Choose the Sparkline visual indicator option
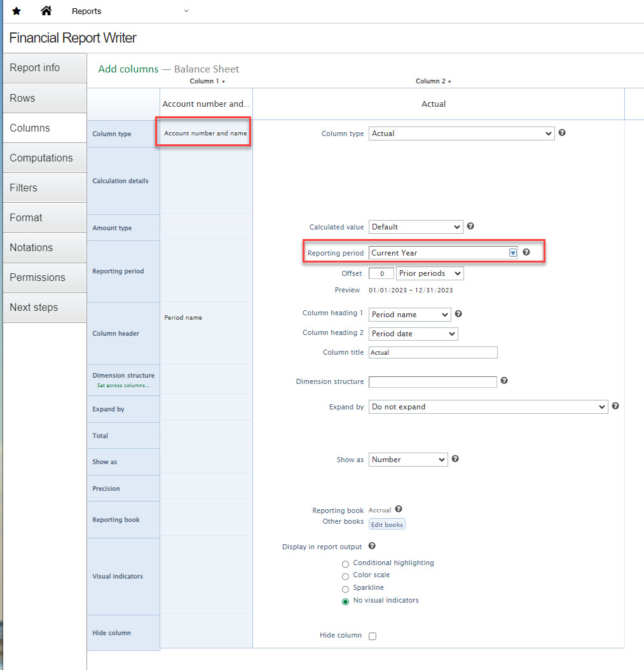Image resolution: width=644 pixels, height=670 pixels. pos(345,589)
